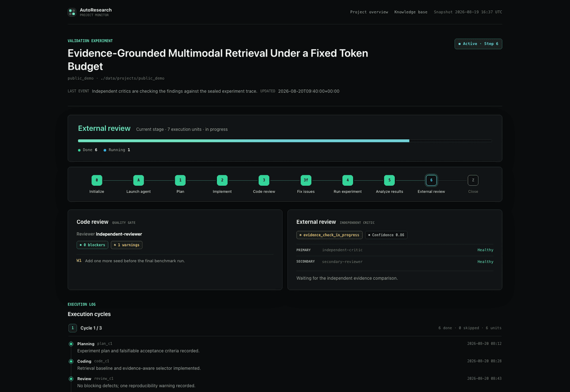
Task: Open the Project overview page
Action: 369,12
